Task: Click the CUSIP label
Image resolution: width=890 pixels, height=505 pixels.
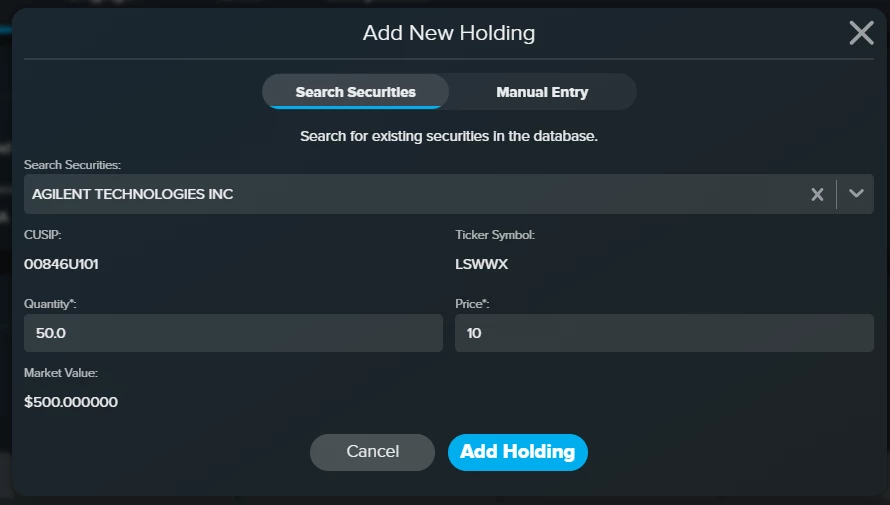Action: pyautogui.click(x=43, y=235)
